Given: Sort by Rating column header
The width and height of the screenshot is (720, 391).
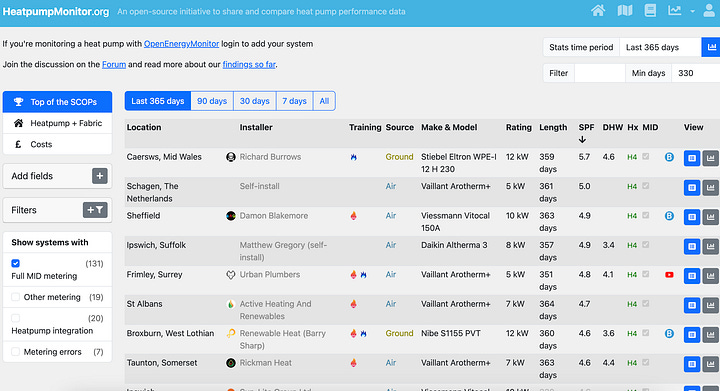Looking at the screenshot, I should tap(518, 128).
